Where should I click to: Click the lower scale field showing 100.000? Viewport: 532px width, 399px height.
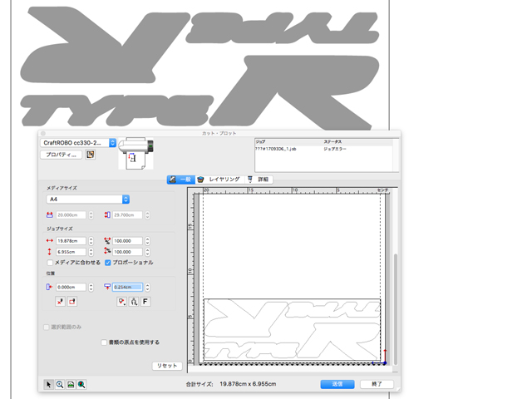pyautogui.click(x=127, y=252)
